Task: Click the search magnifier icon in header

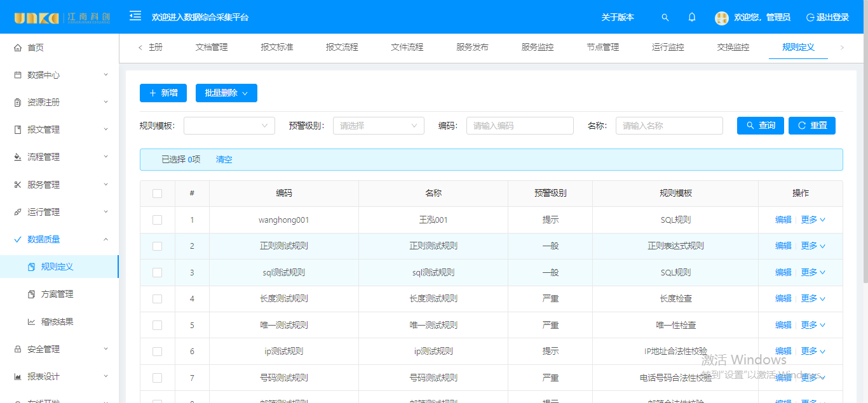Action: (x=665, y=18)
